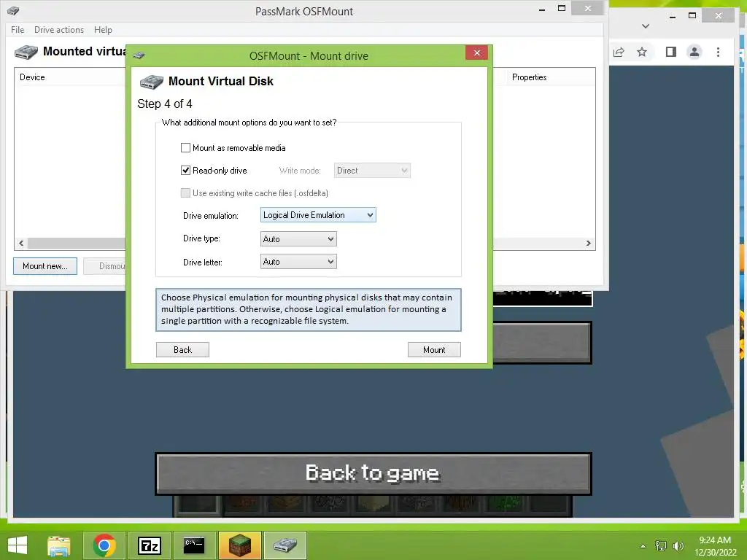Expand the Chrome tab search chevron
This screenshot has width=747, height=560.
pos(646,26)
